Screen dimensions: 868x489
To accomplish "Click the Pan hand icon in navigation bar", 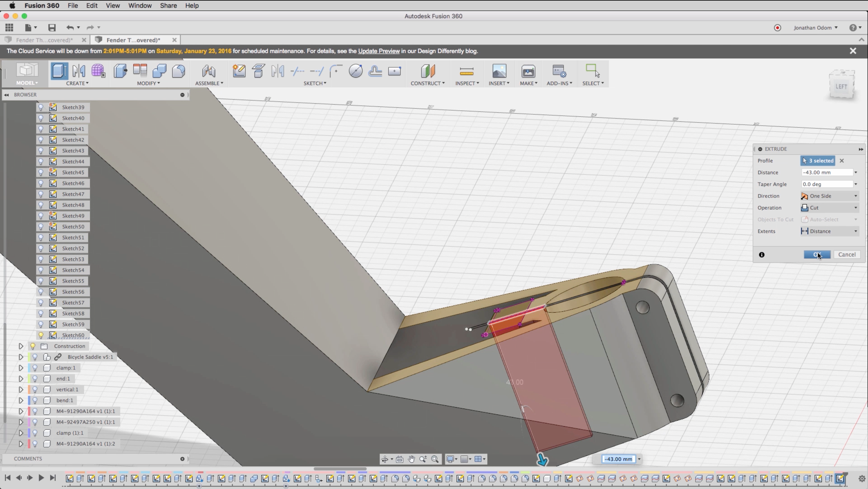I will click(411, 459).
